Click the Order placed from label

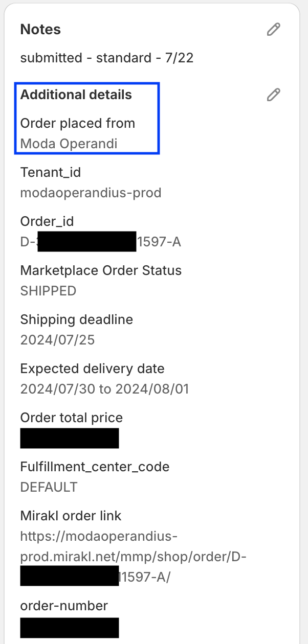(x=78, y=123)
